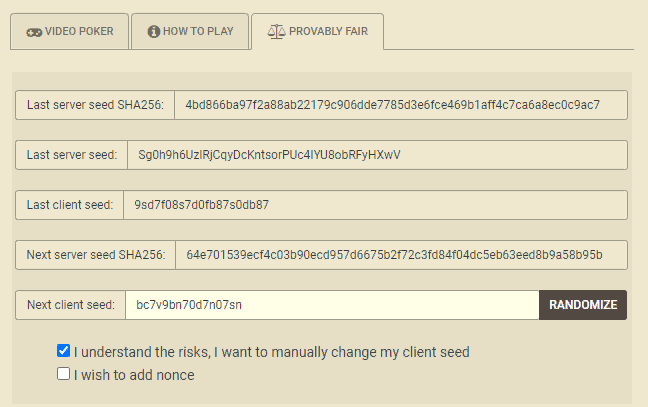Click the 'Last server seed SHA256:' label

point(95,105)
